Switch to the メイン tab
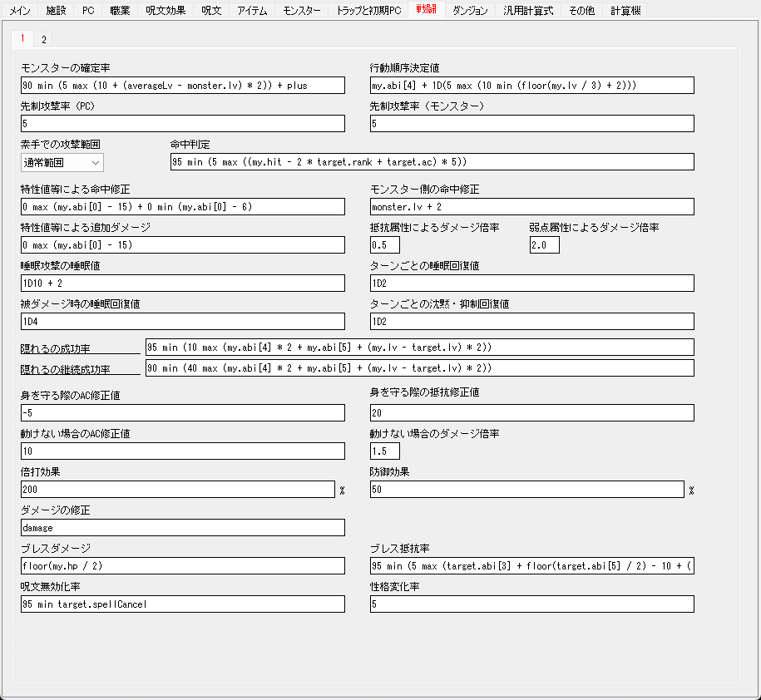Viewport: 761px width, 700px height. coord(19,10)
